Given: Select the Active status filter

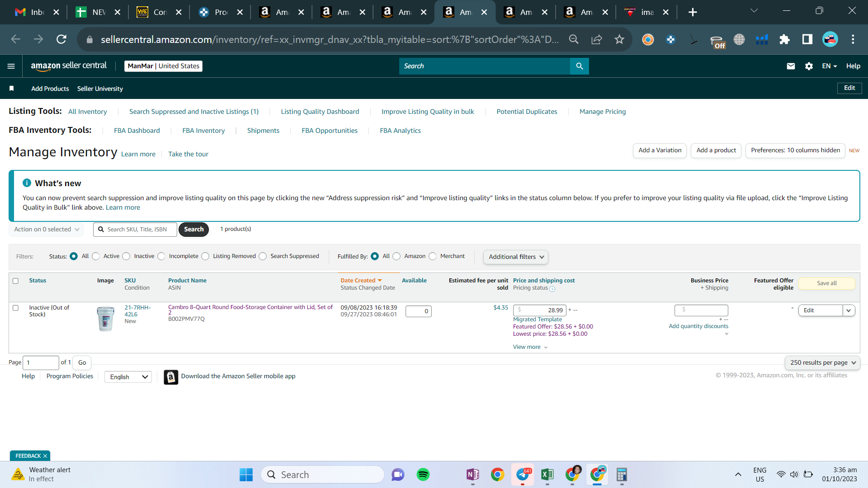Looking at the screenshot, I should (96, 256).
